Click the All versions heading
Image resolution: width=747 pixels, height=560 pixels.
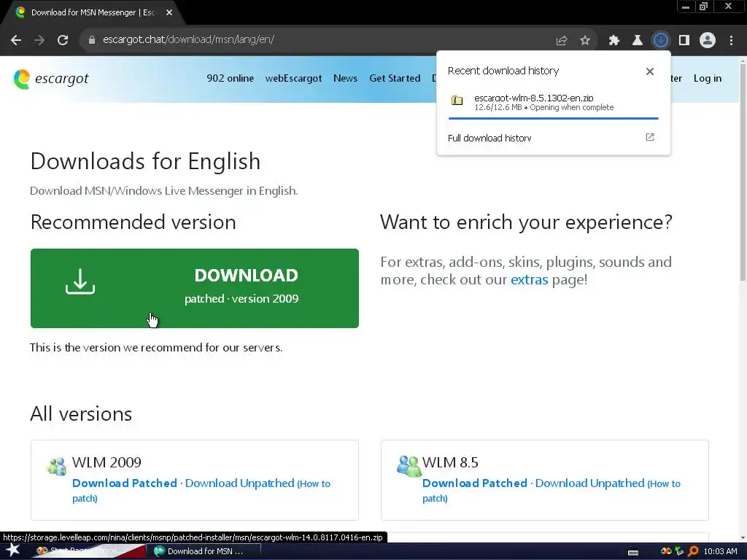tap(81, 414)
